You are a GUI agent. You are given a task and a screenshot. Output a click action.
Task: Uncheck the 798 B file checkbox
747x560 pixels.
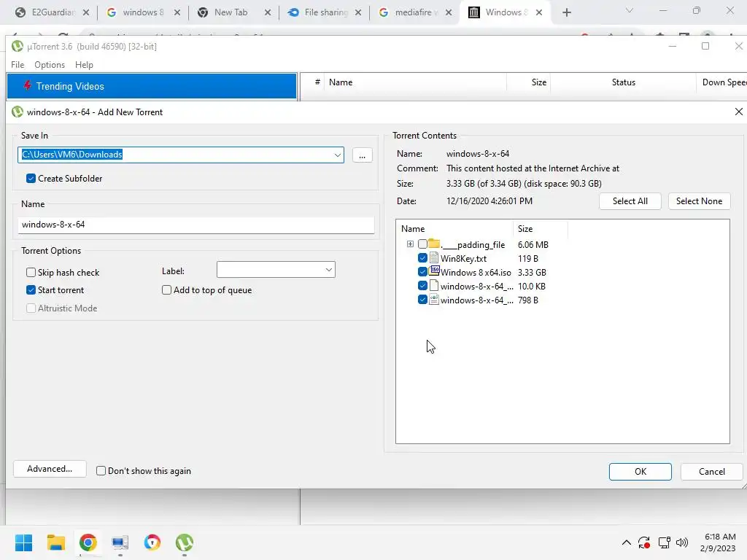point(422,300)
